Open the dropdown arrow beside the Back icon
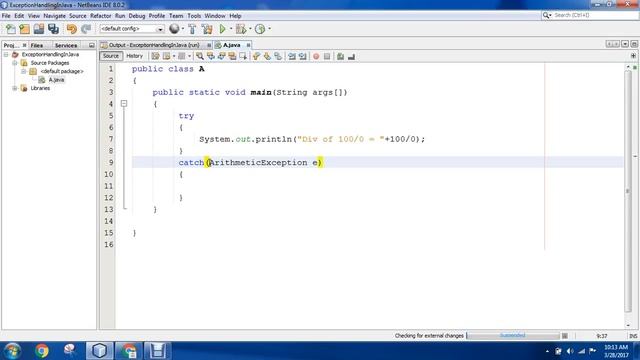 click(174, 56)
